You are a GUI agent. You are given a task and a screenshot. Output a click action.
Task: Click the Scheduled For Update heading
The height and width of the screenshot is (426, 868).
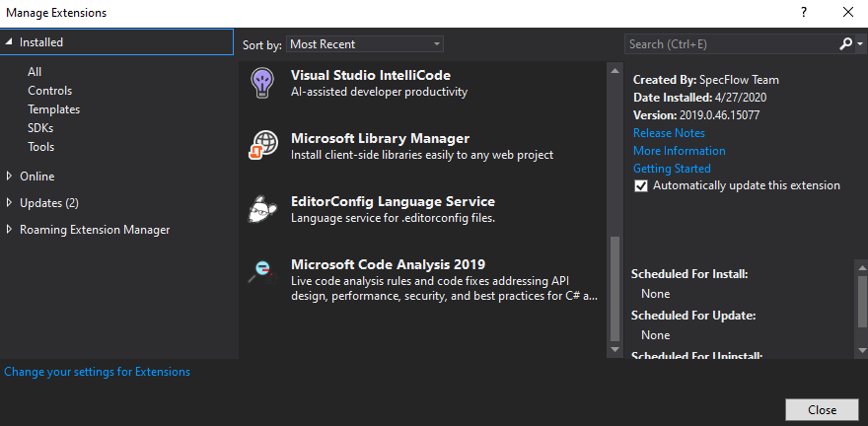pyautogui.click(x=693, y=316)
